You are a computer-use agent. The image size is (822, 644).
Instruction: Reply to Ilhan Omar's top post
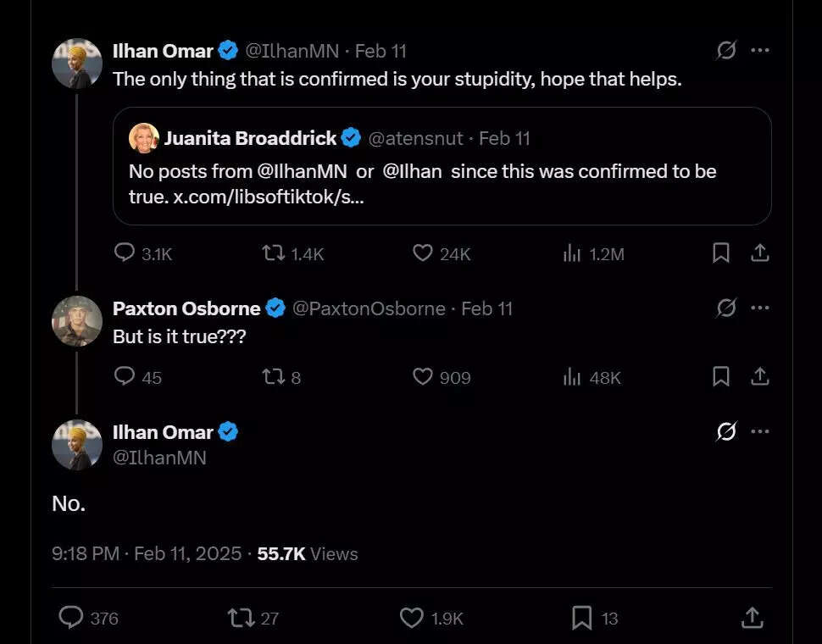click(125, 253)
